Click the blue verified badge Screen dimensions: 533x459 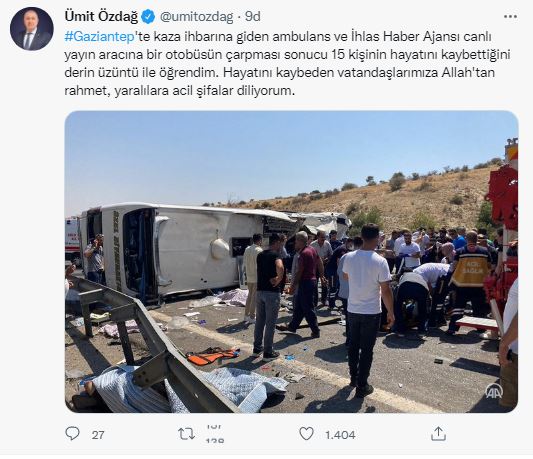[x=148, y=17]
